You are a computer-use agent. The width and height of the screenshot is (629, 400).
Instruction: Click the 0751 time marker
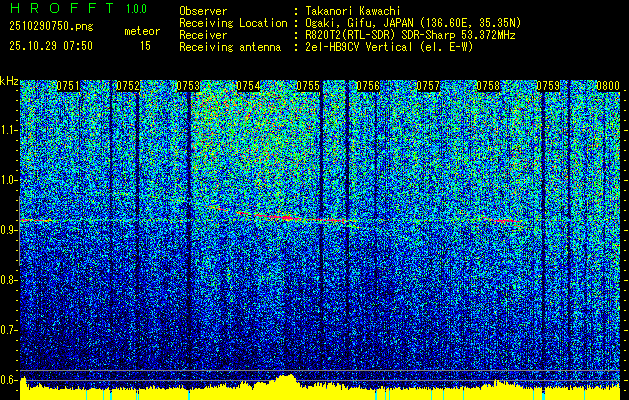tap(68, 86)
